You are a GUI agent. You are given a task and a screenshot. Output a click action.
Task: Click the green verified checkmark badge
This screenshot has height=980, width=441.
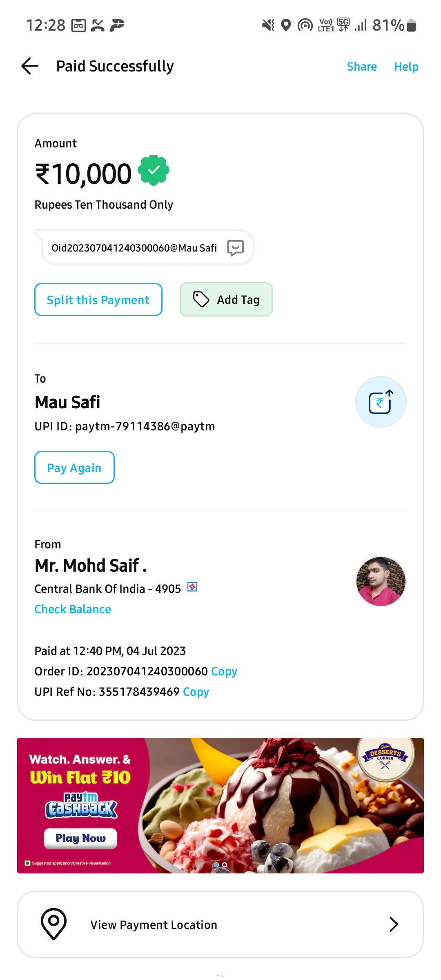[154, 171]
